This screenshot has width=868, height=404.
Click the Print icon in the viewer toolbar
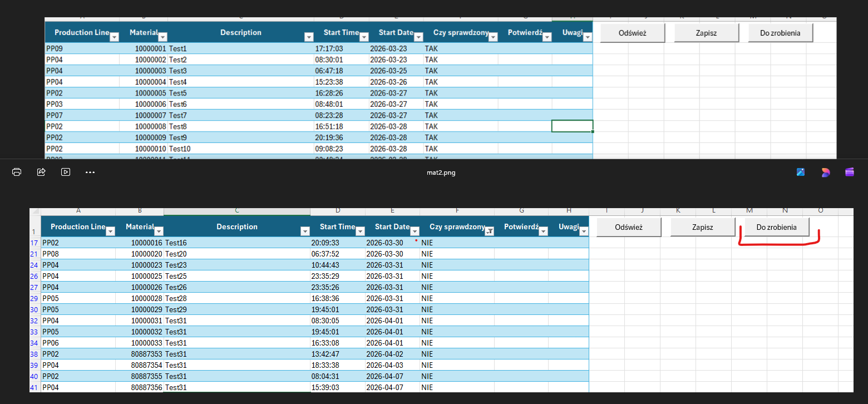17,172
